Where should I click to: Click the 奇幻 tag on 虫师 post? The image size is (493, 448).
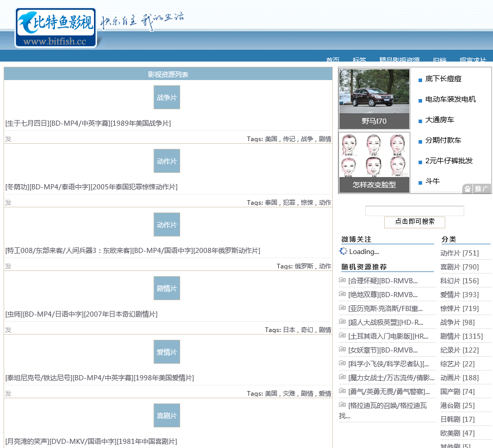[x=307, y=330]
